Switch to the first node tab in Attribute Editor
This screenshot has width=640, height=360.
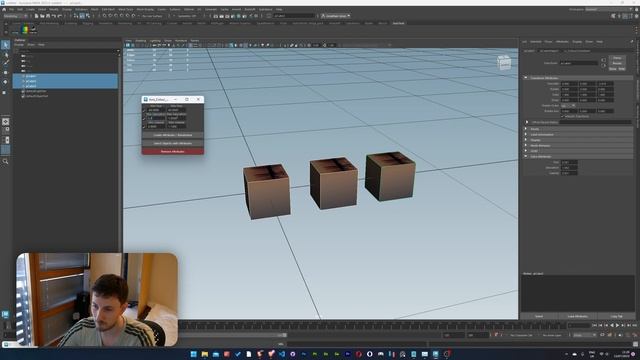(529, 51)
